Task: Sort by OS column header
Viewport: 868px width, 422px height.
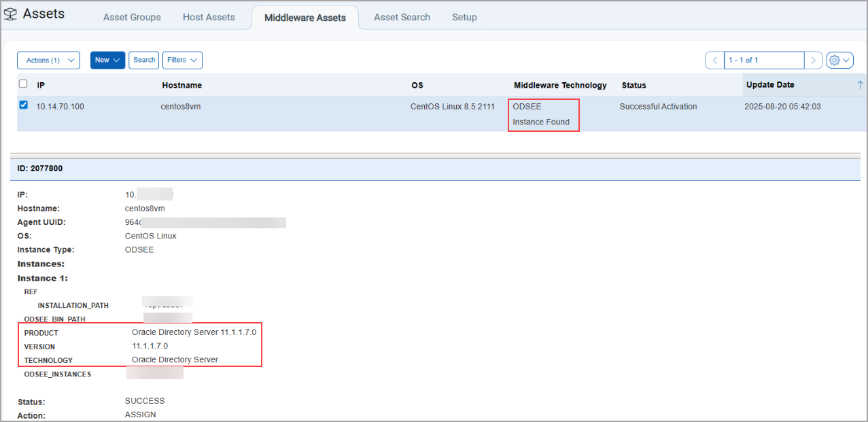Action: [x=417, y=86]
